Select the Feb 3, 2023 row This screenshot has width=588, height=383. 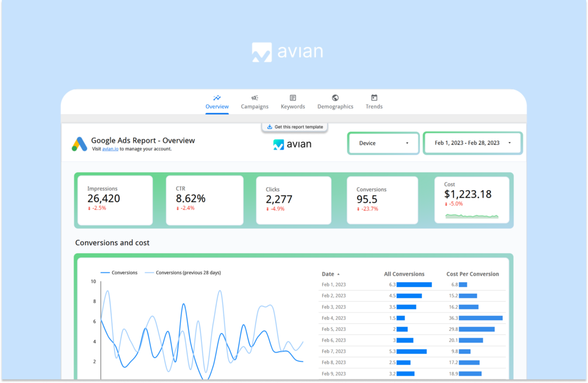pos(412,307)
